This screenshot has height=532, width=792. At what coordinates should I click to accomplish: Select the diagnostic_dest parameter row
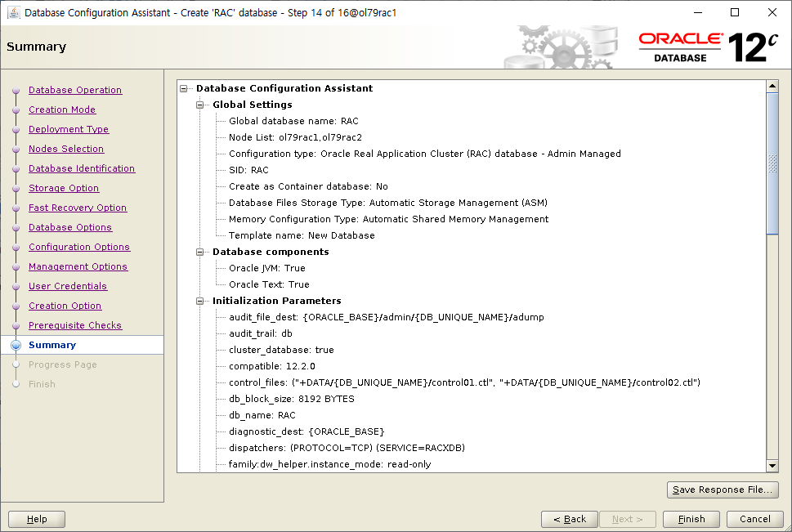(307, 431)
